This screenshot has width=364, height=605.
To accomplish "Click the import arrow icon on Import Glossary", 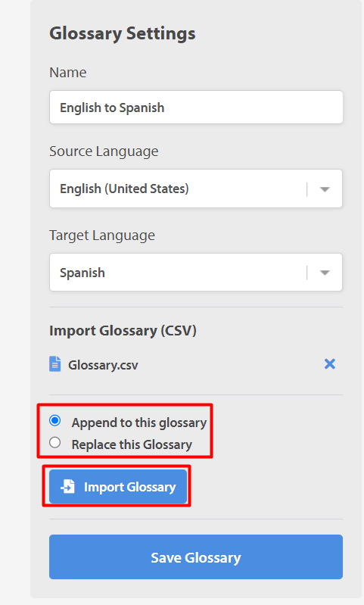I will pyautogui.click(x=68, y=487).
